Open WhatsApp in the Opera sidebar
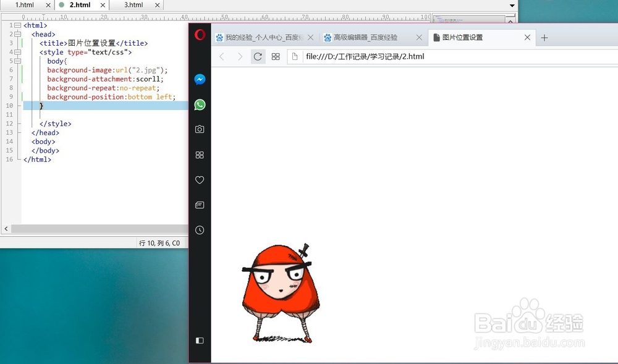This screenshot has height=364, width=618. (x=200, y=105)
